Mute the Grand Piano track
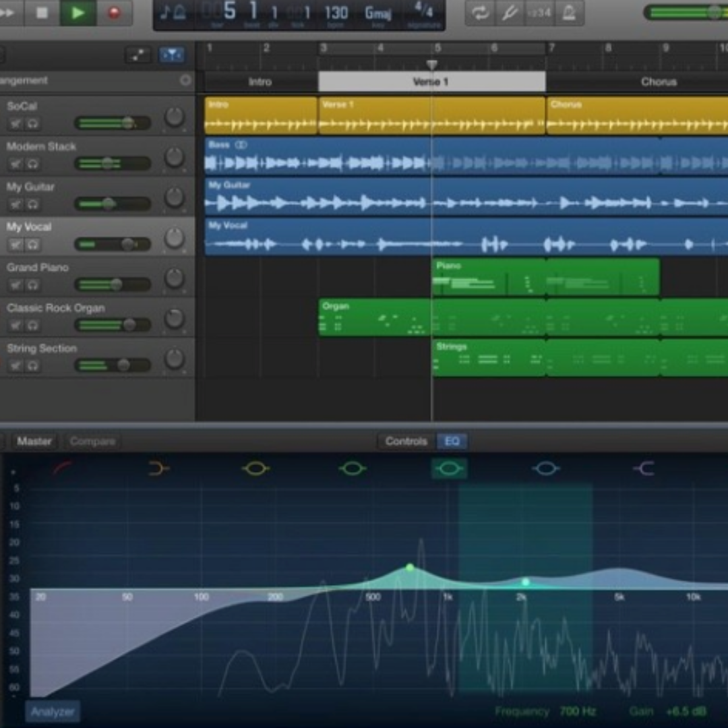 (16, 285)
